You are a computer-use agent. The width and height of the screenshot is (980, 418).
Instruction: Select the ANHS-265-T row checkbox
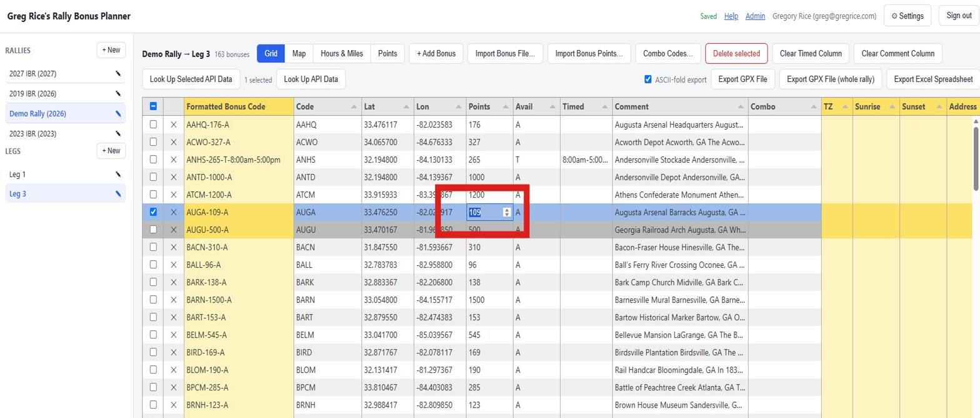[x=153, y=160]
